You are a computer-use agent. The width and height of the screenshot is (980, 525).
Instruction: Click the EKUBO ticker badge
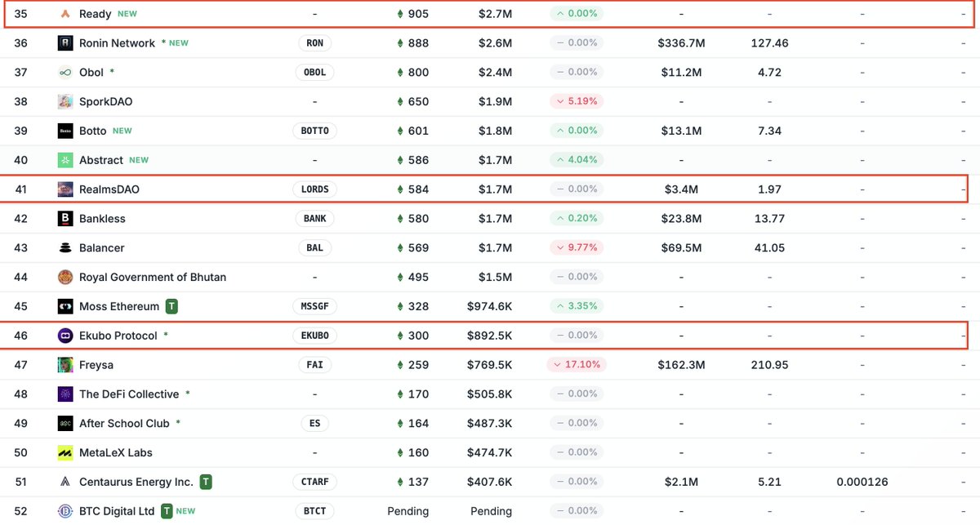coord(314,336)
